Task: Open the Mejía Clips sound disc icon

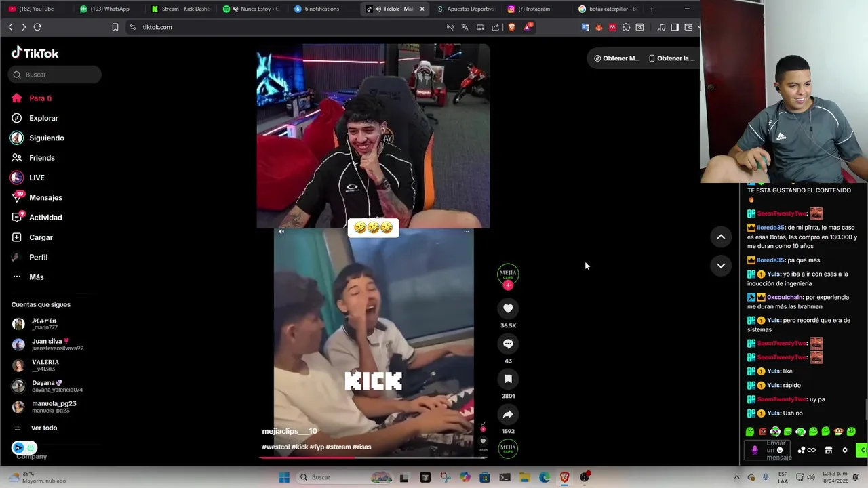Action: point(508,448)
